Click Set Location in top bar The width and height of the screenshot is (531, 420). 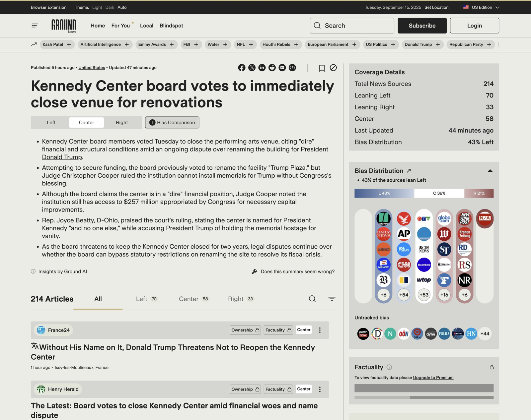pos(436,7)
